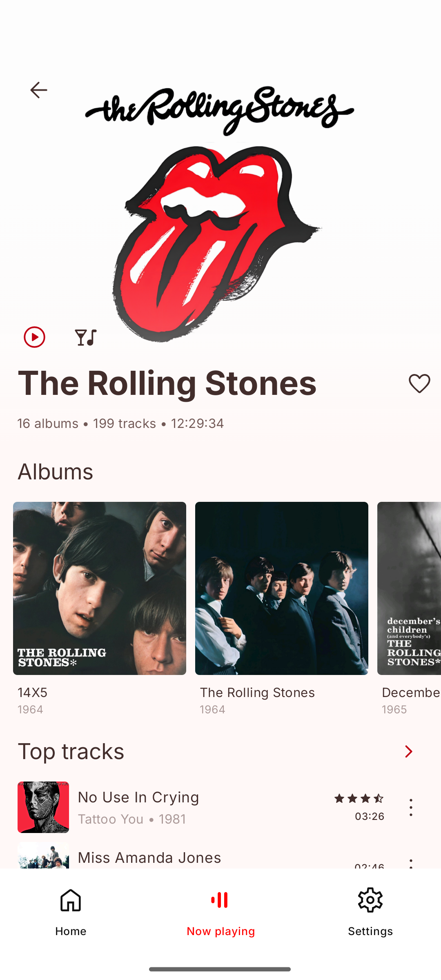Tap the 14X5 album title text
The width and height of the screenshot is (441, 980).
coord(33,693)
